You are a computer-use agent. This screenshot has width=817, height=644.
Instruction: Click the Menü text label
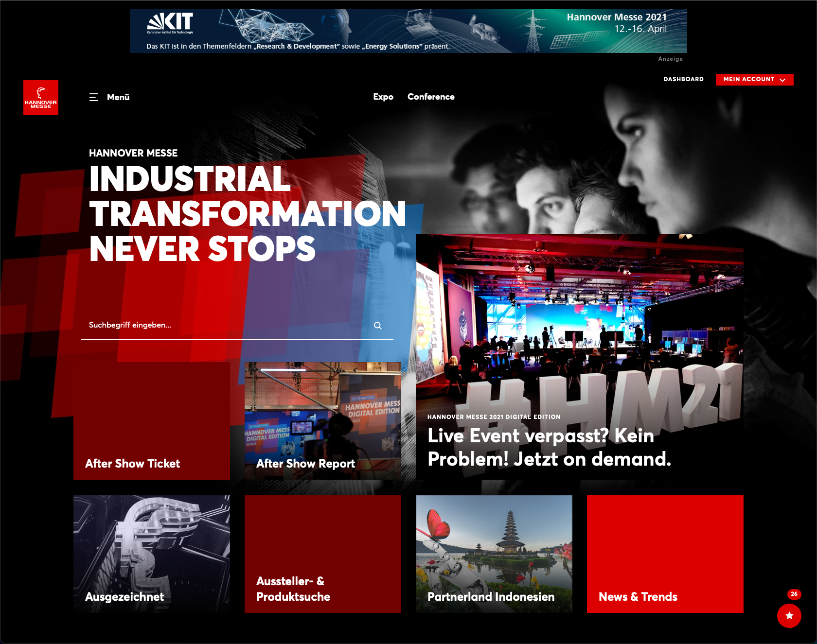(118, 97)
